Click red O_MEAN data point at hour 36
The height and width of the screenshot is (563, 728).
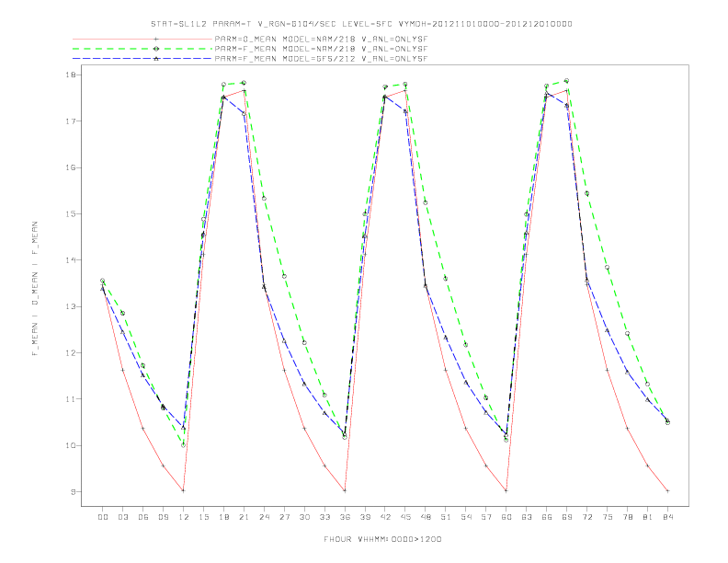coord(345,490)
